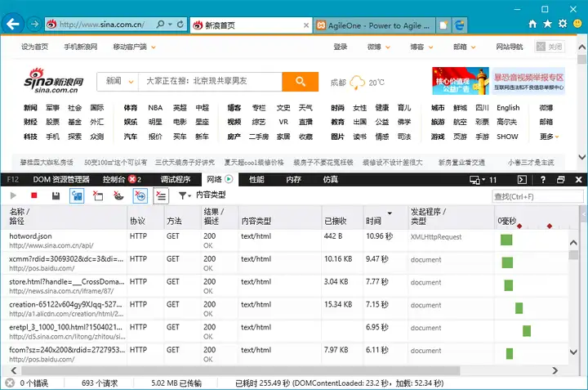Image resolution: width=588 pixels, height=390 pixels.
Task: Refresh the page using address bar icon
Action: [x=180, y=25]
